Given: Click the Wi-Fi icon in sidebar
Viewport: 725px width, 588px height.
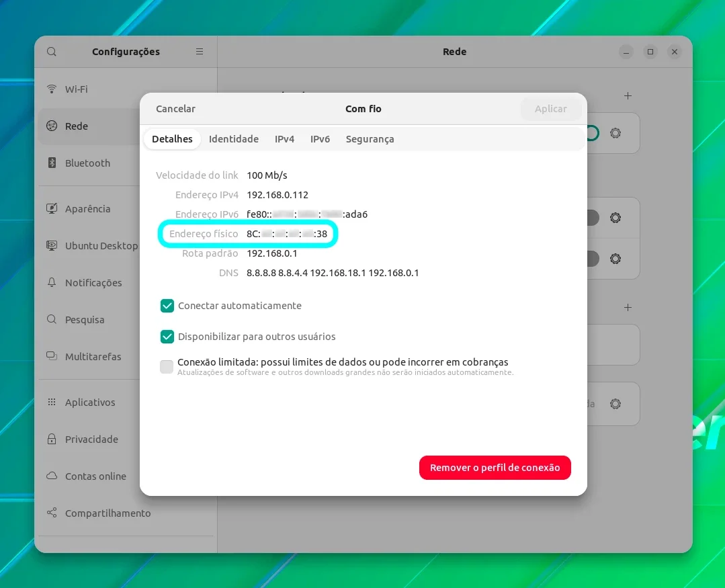Looking at the screenshot, I should [x=52, y=89].
